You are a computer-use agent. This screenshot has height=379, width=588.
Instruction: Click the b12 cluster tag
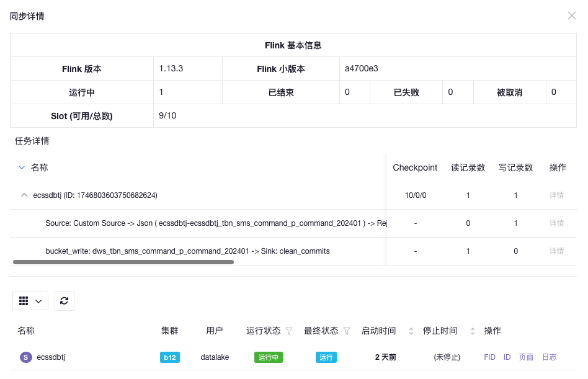(x=169, y=357)
